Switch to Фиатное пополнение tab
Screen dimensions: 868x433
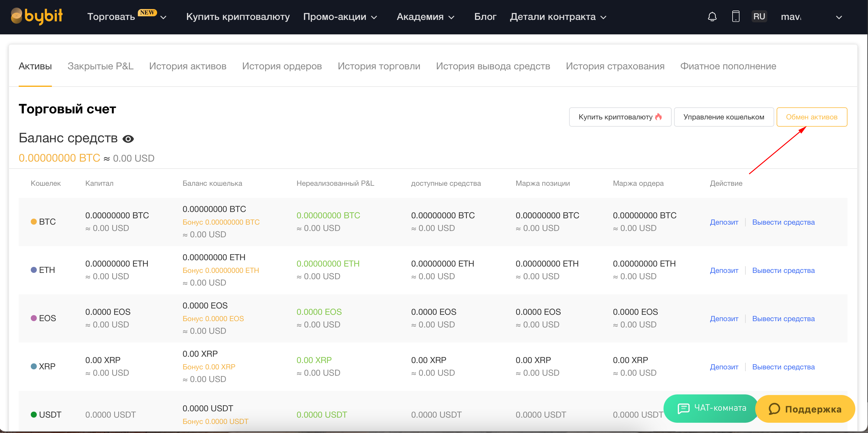[728, 66]
